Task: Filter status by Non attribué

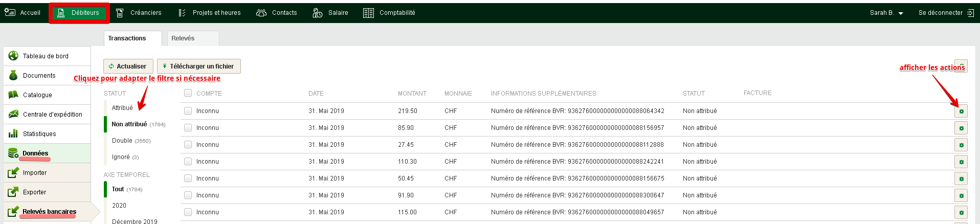Action: [129, 124]
